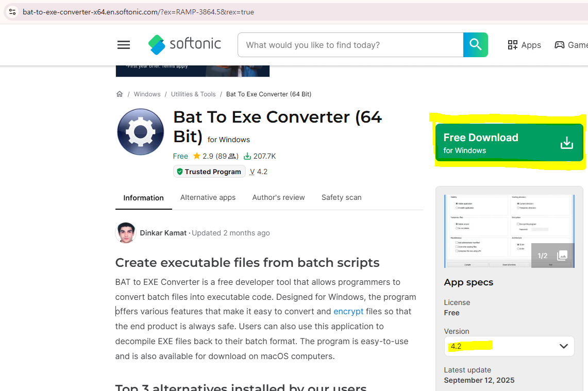Click the home breadcrumb icon

(x=119, y=94)
